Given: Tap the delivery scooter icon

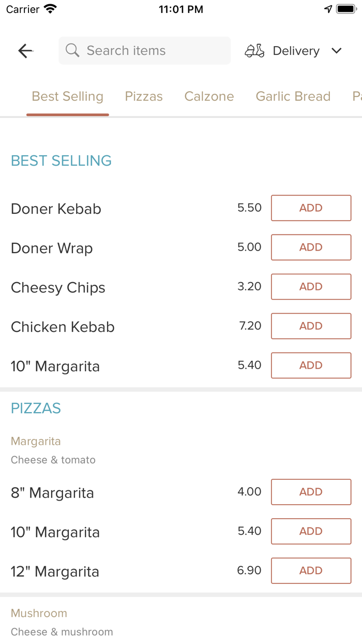Looking at the screenshot, I should (x=254, y=50).
